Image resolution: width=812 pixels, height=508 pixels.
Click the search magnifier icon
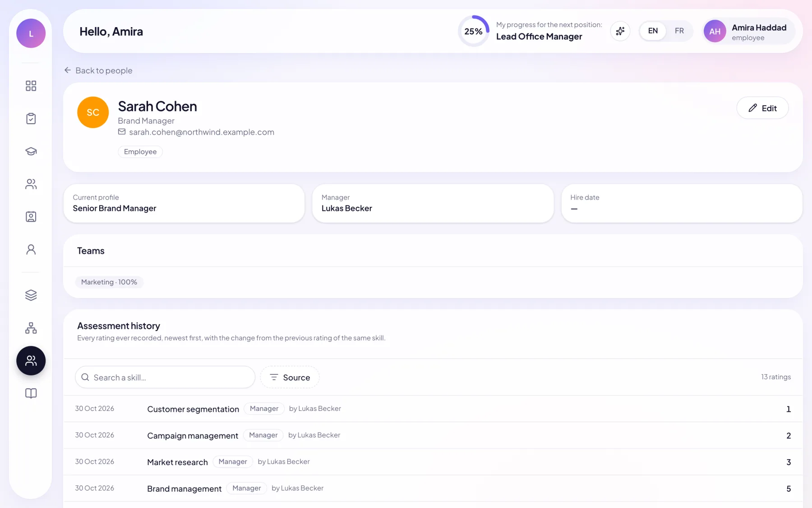[x=85, y=377]
